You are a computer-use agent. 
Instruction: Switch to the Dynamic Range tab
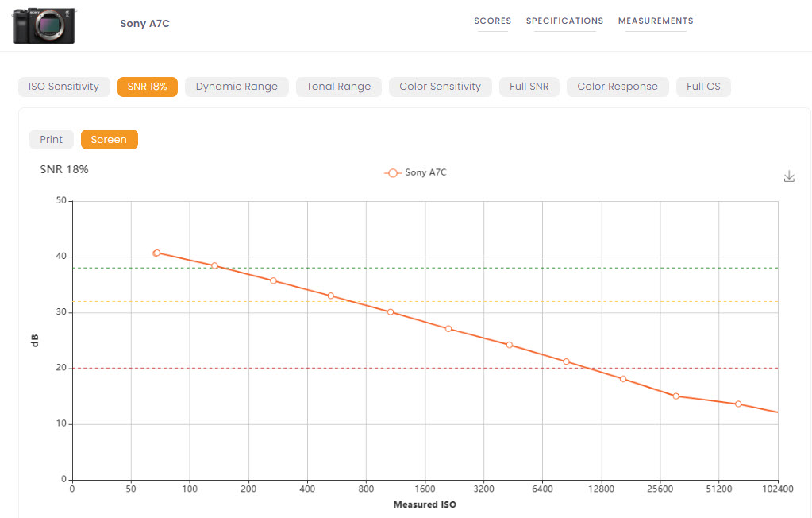point(237,87)
